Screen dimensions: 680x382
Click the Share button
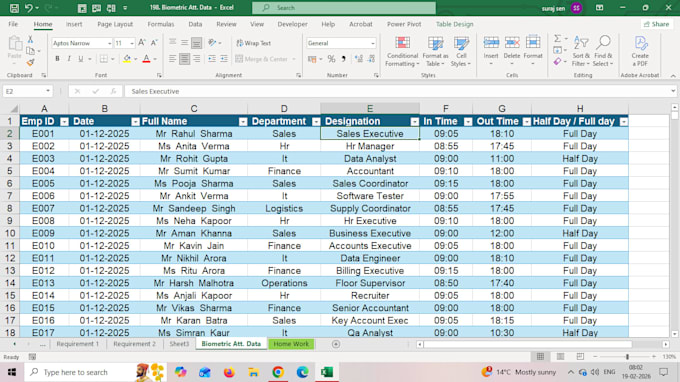[x=657, y=24]
